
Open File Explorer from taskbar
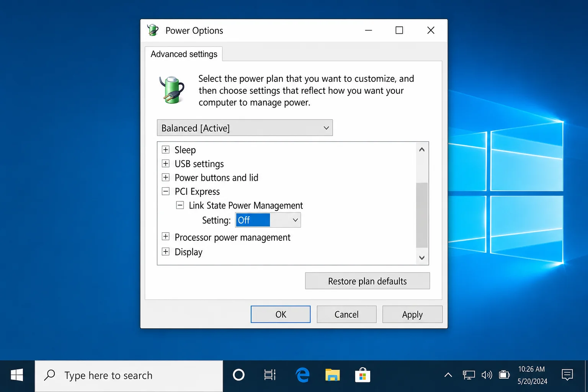(x=332, y=375)
